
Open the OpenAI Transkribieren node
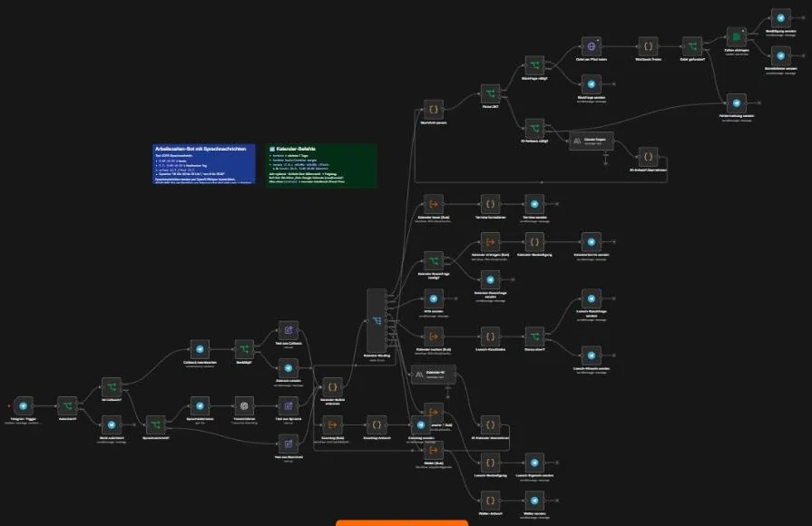244,406
